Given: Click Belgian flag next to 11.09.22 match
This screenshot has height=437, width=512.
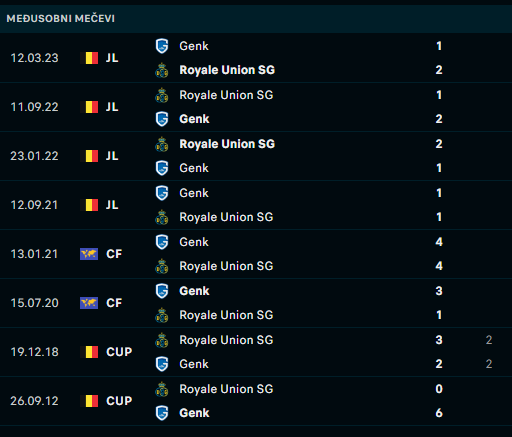Looking at the screenshot, I should click(89, 107).
